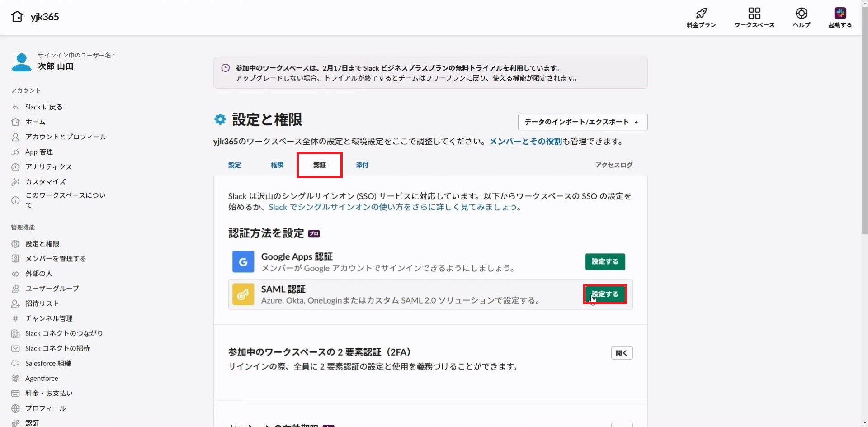This screenshot has width=868, height=427.
Task: Click the Slack に戻る arrow icon
Action: (15, 107)
